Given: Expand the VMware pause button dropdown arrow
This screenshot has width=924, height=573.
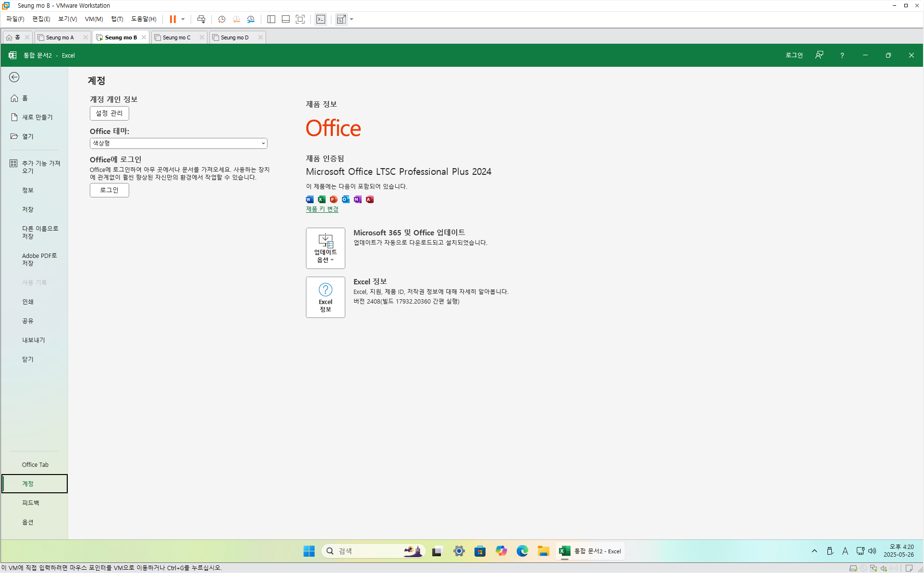Looking at the screenshot, I should (183, 19).
